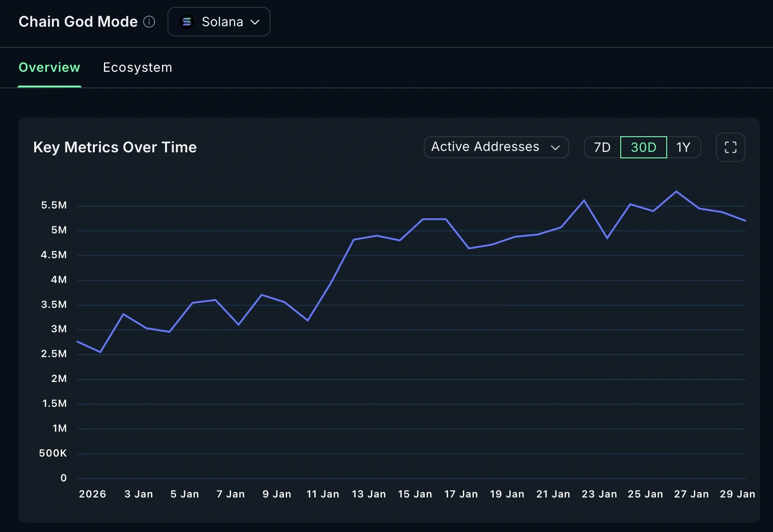Select the Overview tab

[x=49, y=68]
